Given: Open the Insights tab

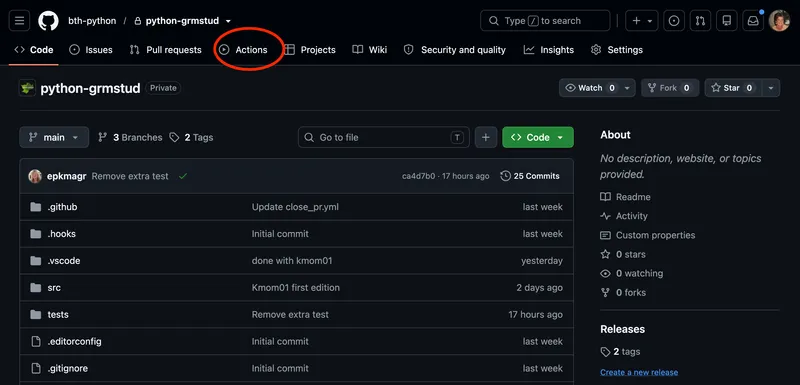Looking at the screenshot, I should coord(548,50).
